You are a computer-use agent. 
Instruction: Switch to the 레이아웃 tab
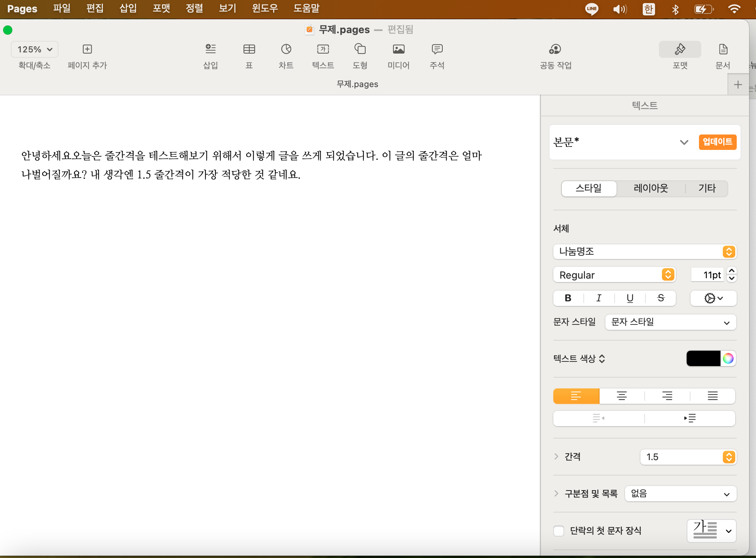[650, 188]
